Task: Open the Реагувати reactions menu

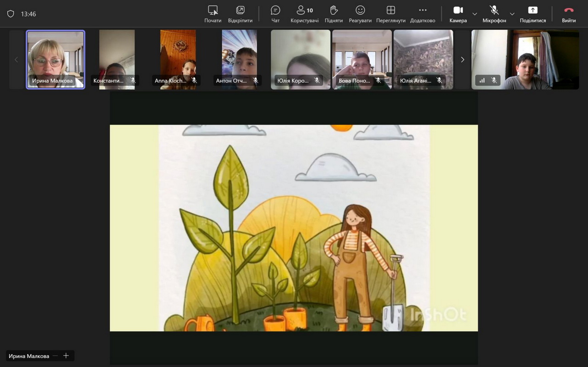Action: click(x=360, y=14)
